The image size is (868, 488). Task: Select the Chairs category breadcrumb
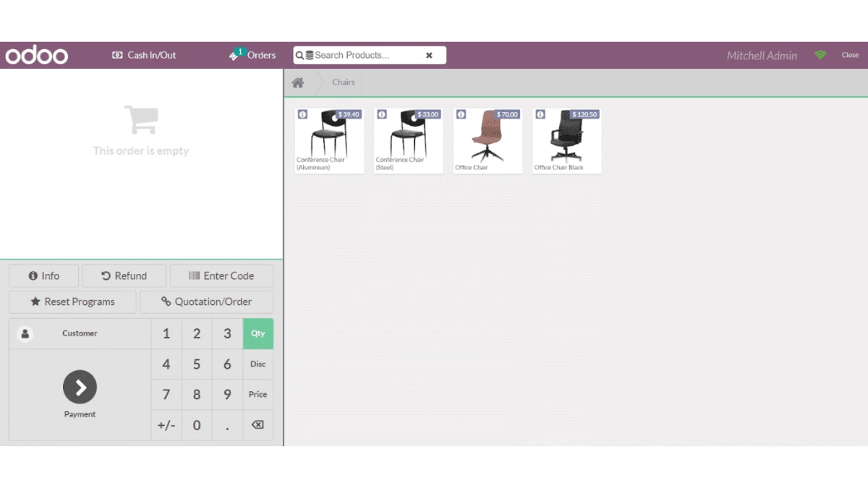coord(344,82)
